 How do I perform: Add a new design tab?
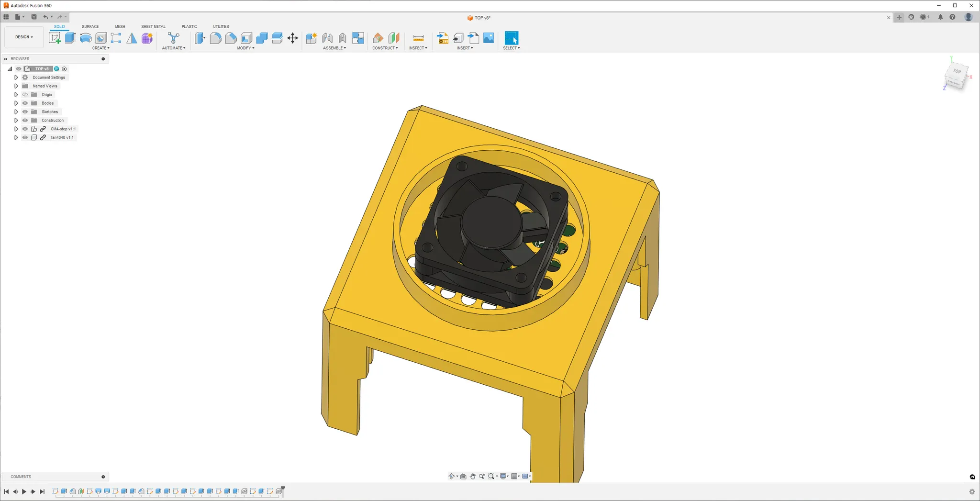(x=899, y=17)
